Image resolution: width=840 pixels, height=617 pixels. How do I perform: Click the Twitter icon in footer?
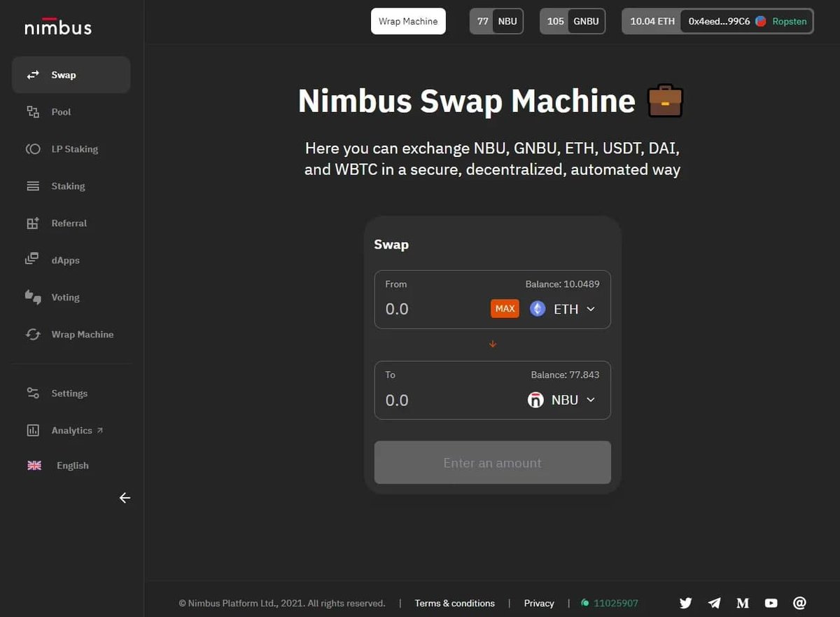pos(685,603)
